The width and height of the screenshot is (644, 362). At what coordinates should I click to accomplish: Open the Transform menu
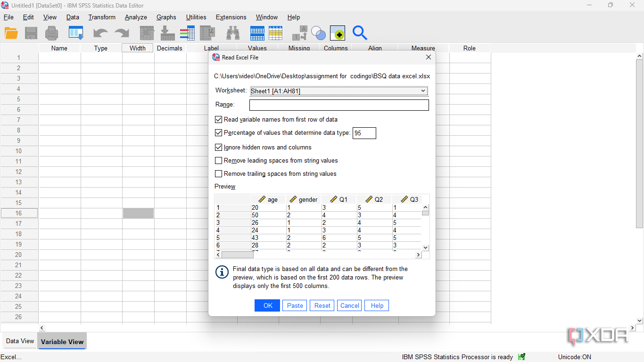coord(102,17)
